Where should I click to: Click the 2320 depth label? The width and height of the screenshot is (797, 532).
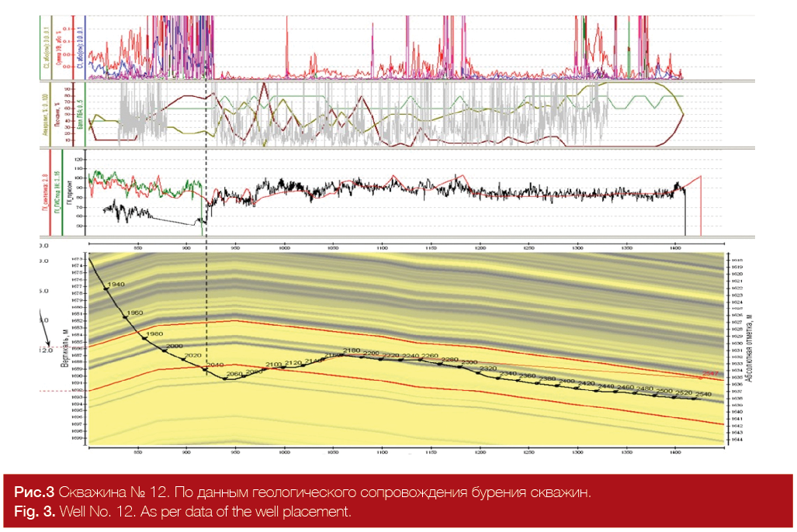[488, 368]
